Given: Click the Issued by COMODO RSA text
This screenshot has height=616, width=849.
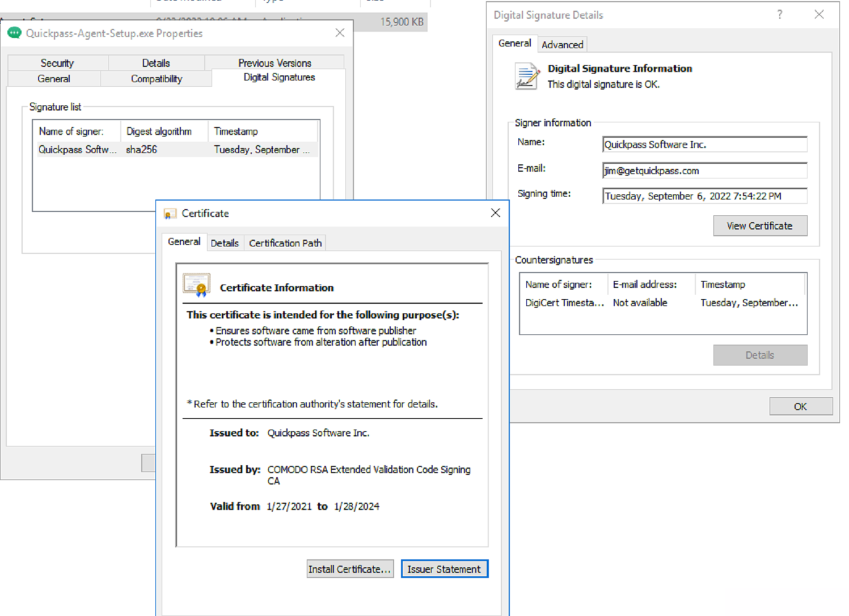Looking at the screenshot, I should [x=369, y=475].
